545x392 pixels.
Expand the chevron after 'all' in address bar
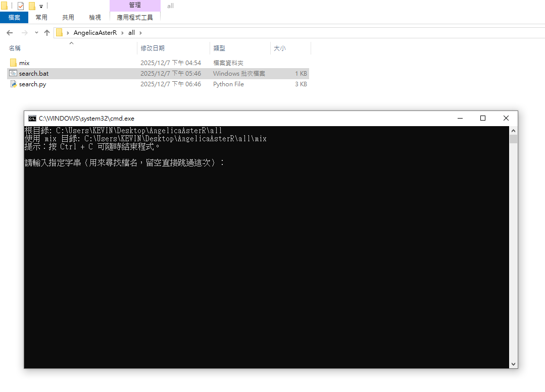point(141,33)
